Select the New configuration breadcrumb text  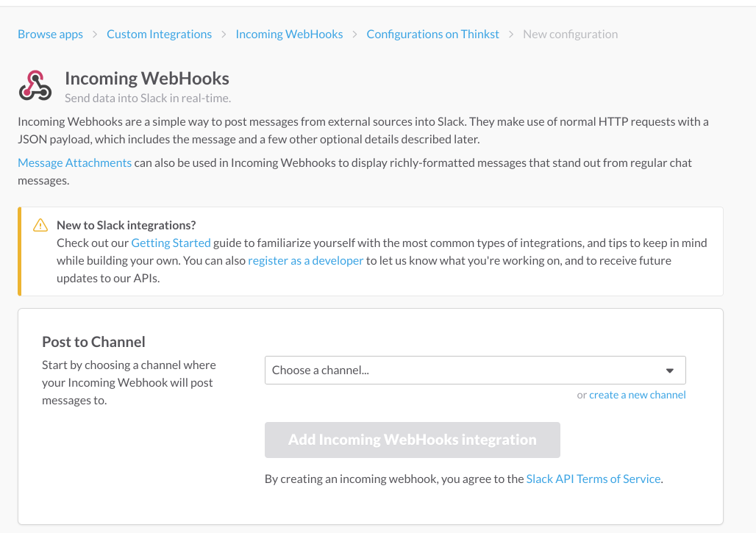[570, 35]
